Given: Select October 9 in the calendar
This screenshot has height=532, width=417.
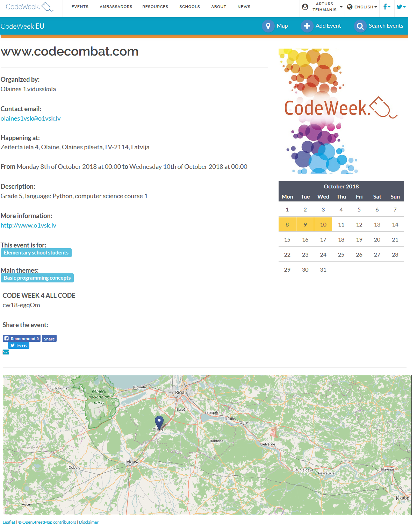Looking at the screenshot, I should [305, 224].
